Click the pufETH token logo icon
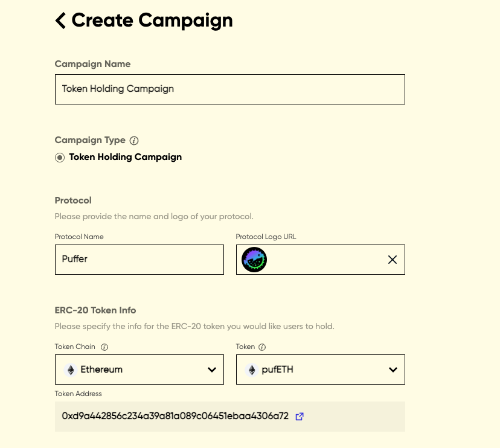Viewport: 500px width, 448px height. [252, 370]
